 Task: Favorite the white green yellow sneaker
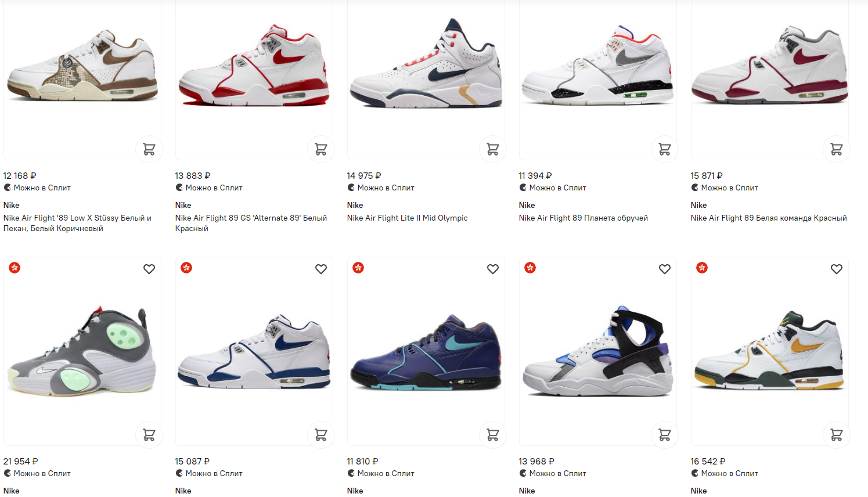(x=837, y=269)
